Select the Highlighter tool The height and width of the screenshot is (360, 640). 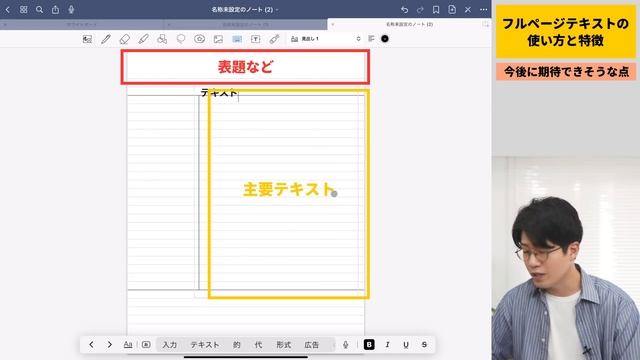(x=143, y=39)
